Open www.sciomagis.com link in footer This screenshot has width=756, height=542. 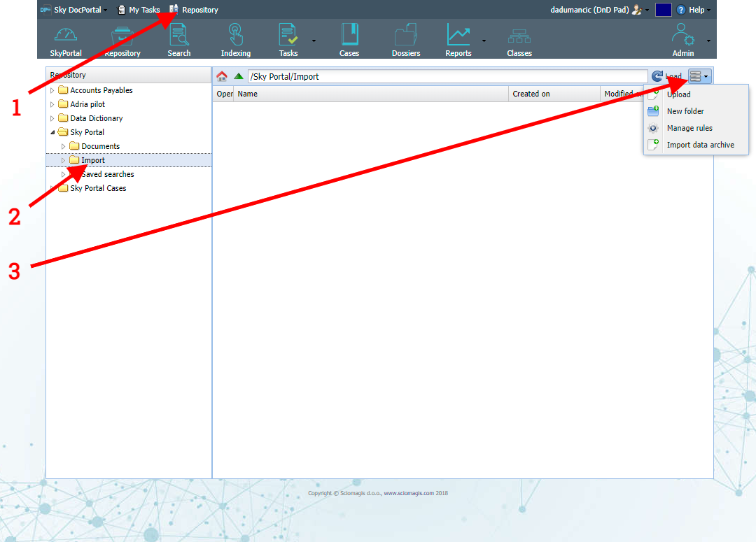click(x=409, y=493)
